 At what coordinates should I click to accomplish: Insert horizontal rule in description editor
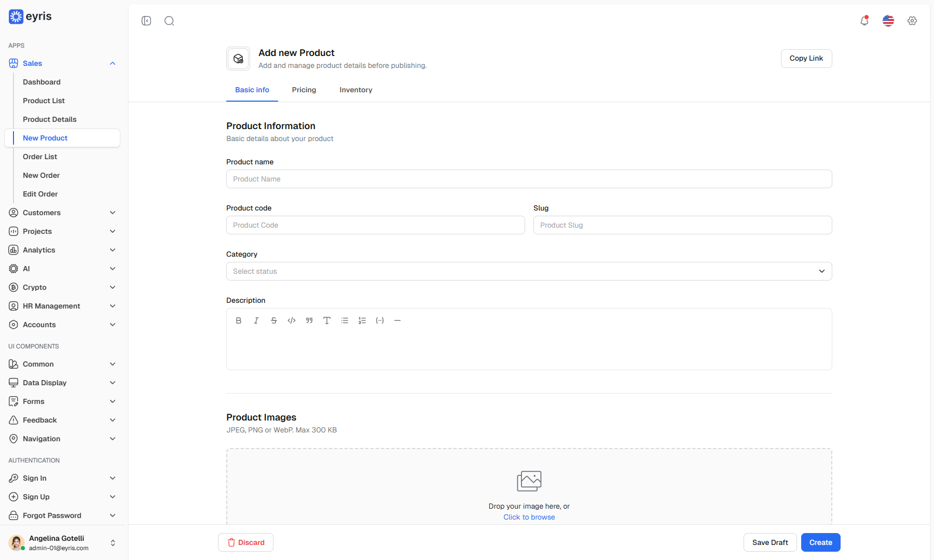click(x=397, y=320)
